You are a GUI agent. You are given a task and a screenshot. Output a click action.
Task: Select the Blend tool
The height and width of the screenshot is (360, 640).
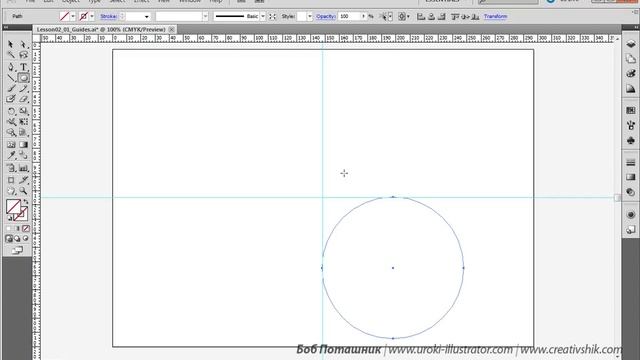pyautogui.click(x=24, y=156)
